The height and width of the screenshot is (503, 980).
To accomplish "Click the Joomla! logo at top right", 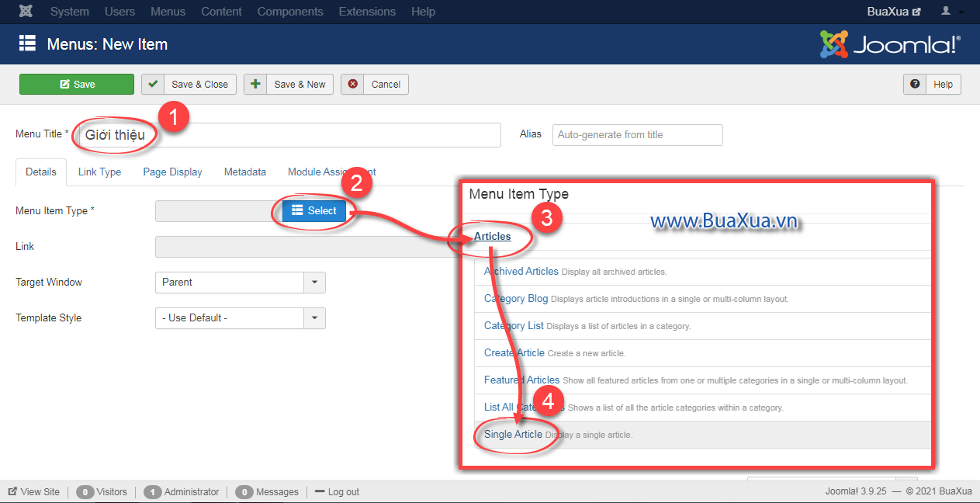I will pos(890,44).
